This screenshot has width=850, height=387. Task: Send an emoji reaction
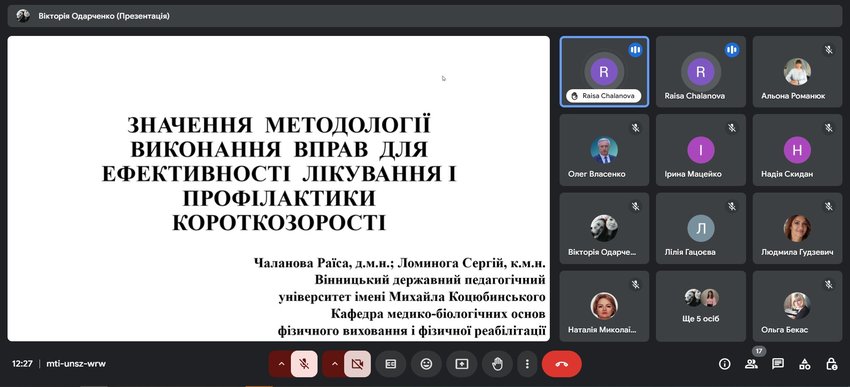426,364
